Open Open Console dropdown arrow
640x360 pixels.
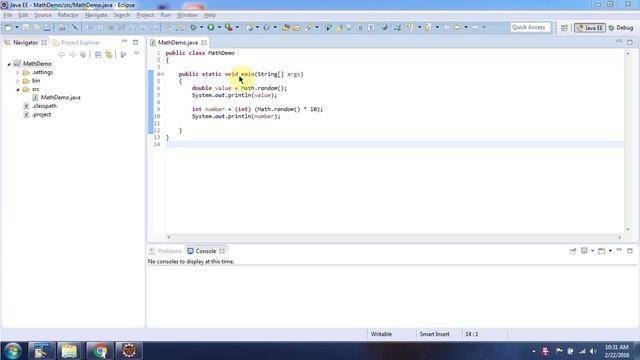[610, 251]
